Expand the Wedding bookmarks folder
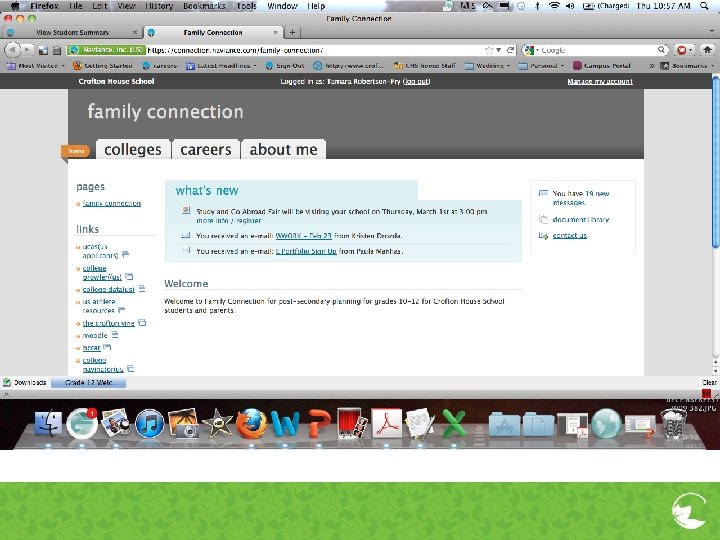Screen dimensions: 720x540 [488, 66]
